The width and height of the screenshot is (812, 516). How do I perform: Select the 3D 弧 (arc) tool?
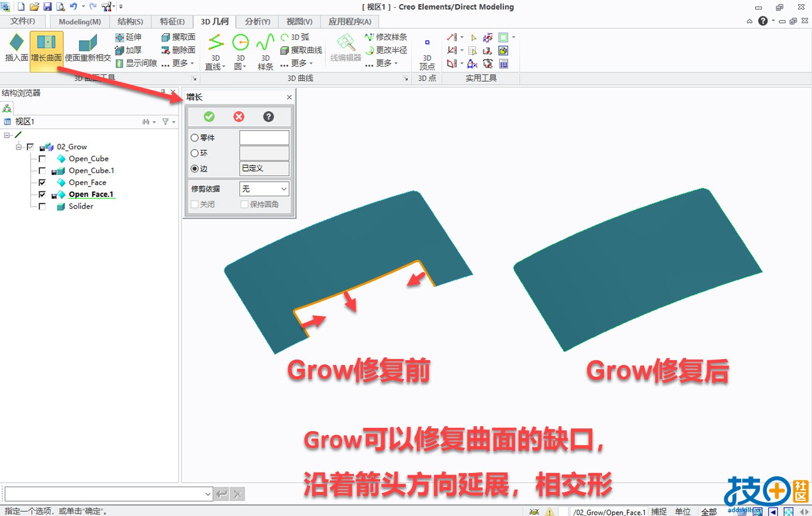pos(295,37)
